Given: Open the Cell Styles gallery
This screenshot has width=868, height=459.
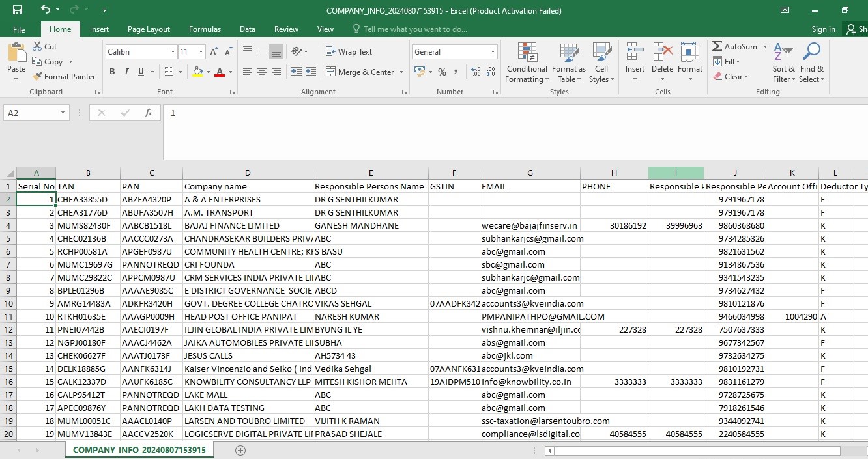Looking at the screenshot, I should click(601, 63).
